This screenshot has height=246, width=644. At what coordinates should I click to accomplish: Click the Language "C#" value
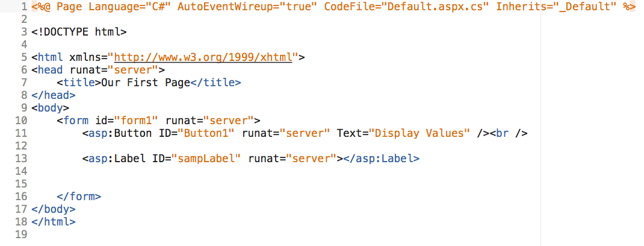click(158, 7)
